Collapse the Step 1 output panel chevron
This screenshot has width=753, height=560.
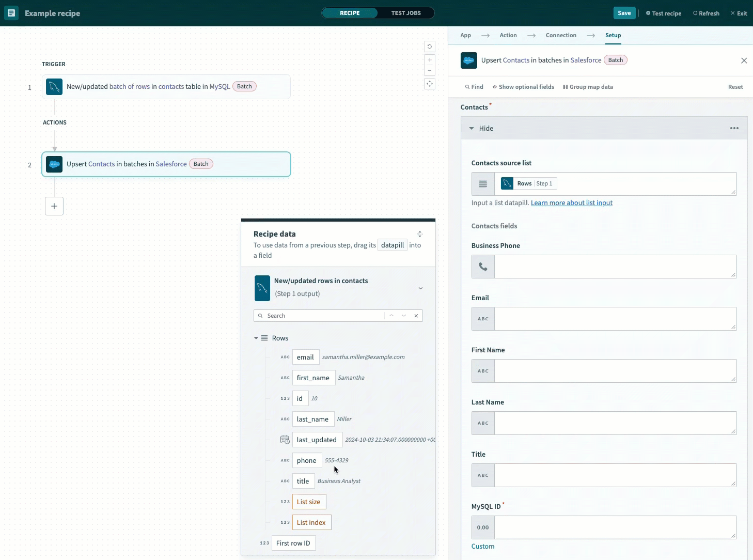point(420,288)
